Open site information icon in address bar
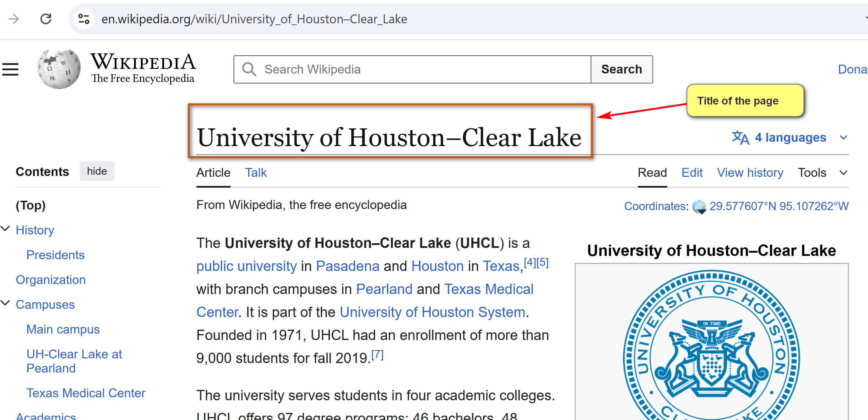The image size is (868, 420). coord(84,19)
